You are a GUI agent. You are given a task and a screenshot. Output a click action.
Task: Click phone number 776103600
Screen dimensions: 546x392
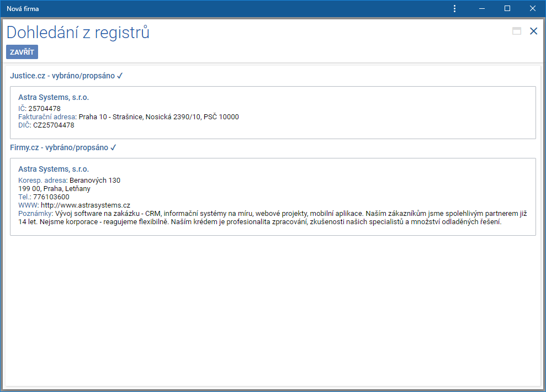coord(51,197)
